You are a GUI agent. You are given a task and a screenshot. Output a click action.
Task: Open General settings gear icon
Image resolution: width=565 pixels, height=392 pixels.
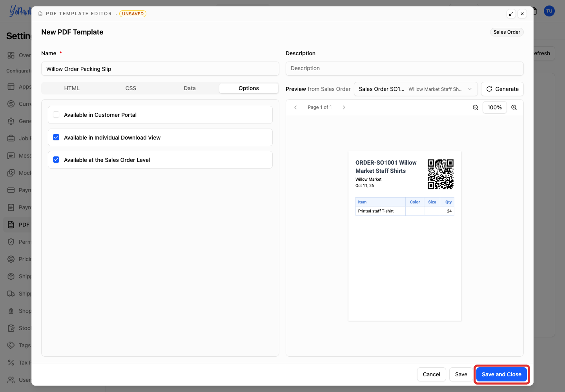point(11,121)
